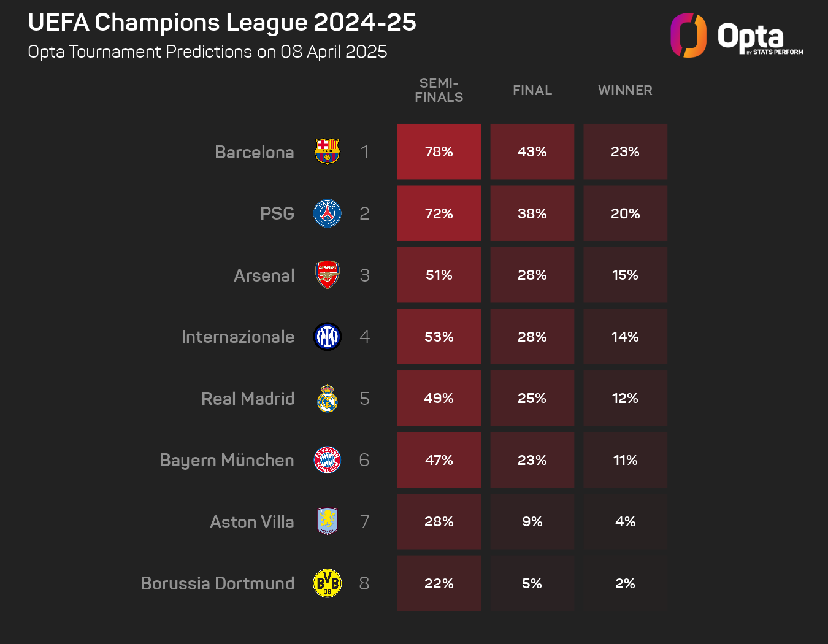Click the Arsenal club crest
This screenshot has width=828, height=644.
tap(327, 275)
